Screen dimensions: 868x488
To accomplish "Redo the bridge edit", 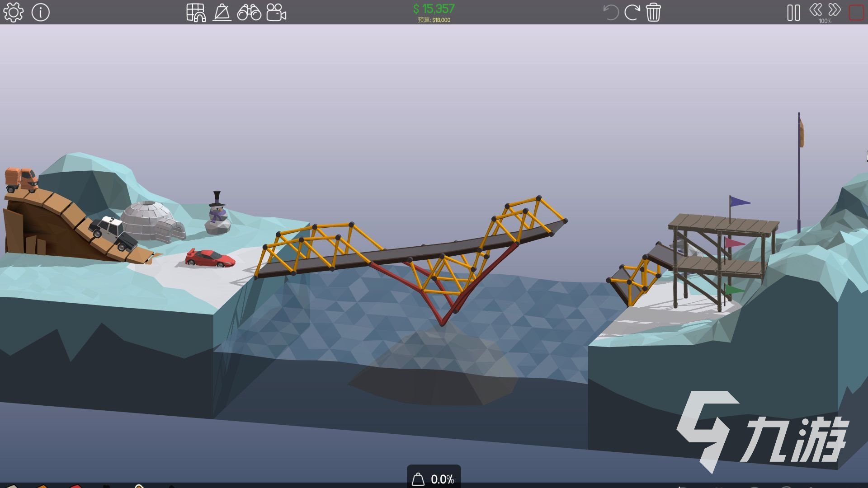I will (x=632, y=12).
